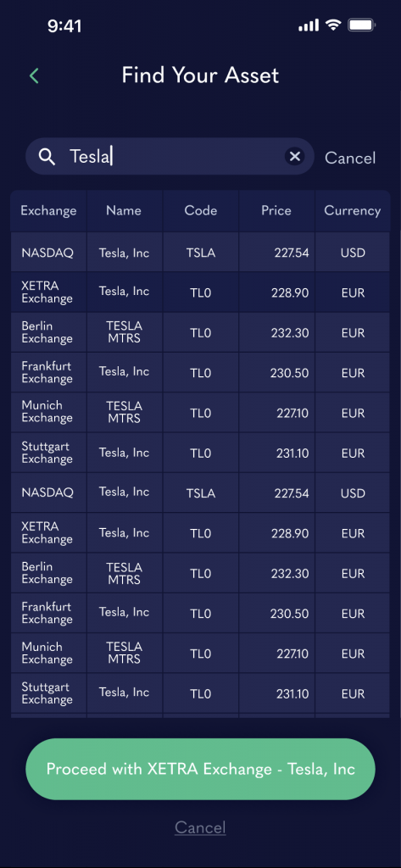Choose first XETRA Exchange row at 228.90

[x=200, y=292]
